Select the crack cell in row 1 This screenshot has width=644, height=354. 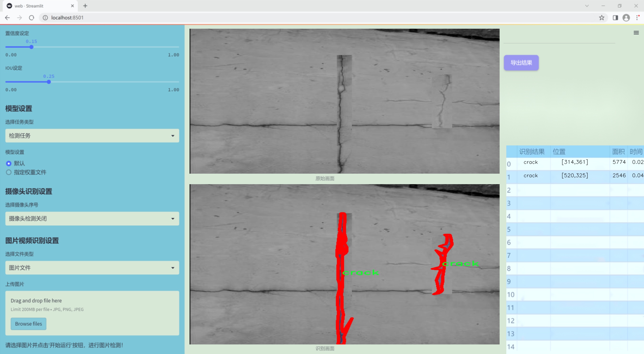(x=534, y=177)
